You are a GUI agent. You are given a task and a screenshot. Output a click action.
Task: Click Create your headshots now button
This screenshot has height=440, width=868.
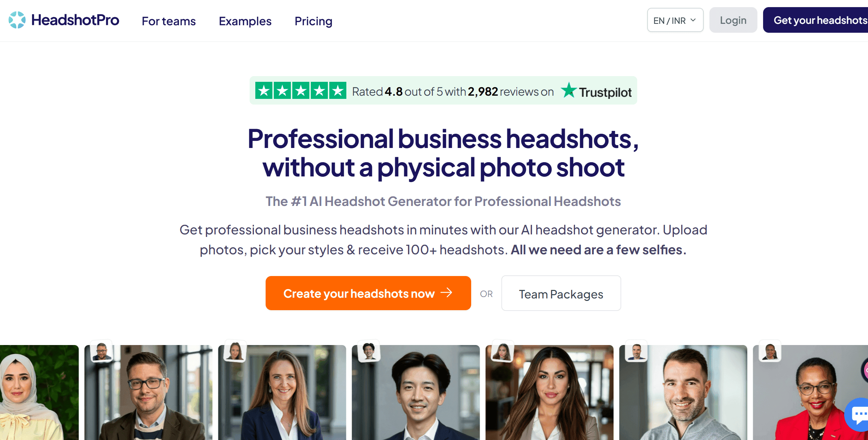pos(368,293)
